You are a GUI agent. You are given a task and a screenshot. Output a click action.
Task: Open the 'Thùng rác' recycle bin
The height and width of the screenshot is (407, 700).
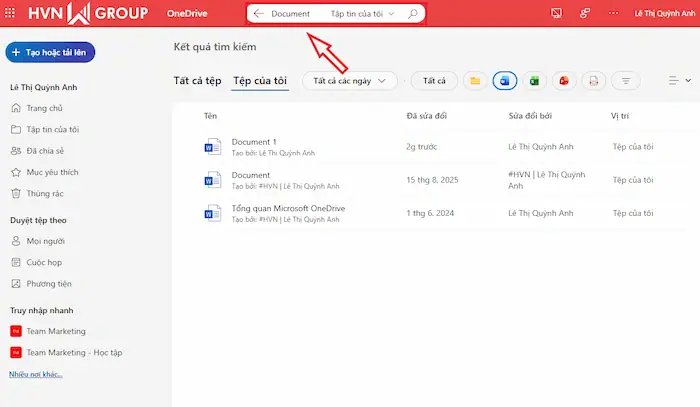tap(44, 194)
